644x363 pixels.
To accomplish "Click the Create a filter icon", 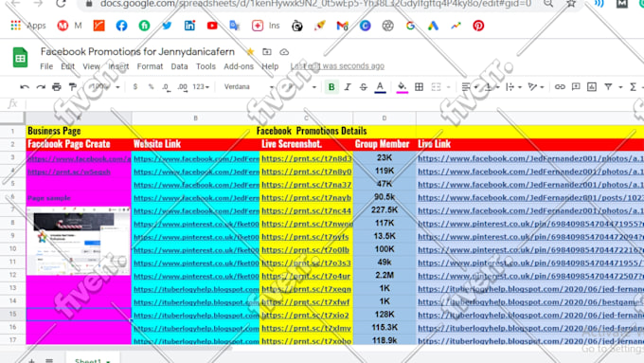I will point(608,87).
